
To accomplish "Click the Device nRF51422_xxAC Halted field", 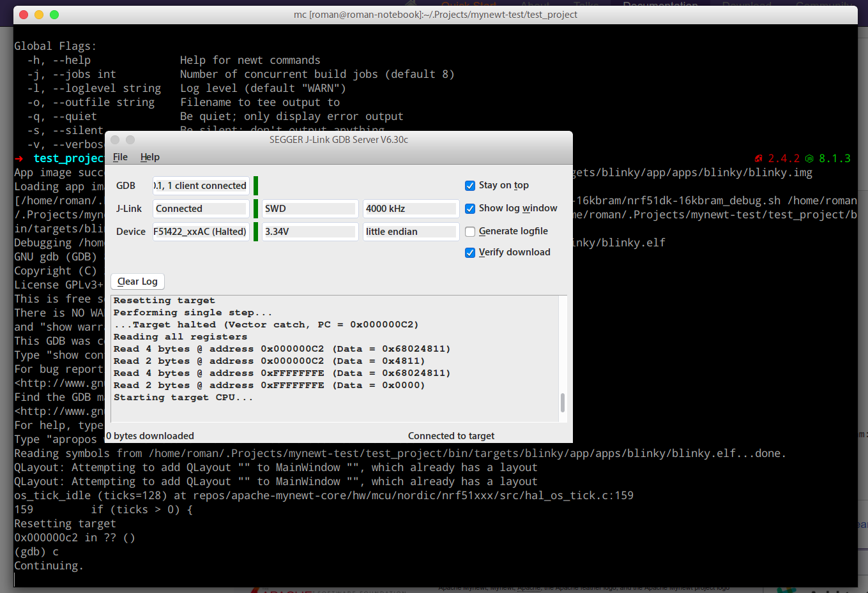I will [x=201, y=232].
